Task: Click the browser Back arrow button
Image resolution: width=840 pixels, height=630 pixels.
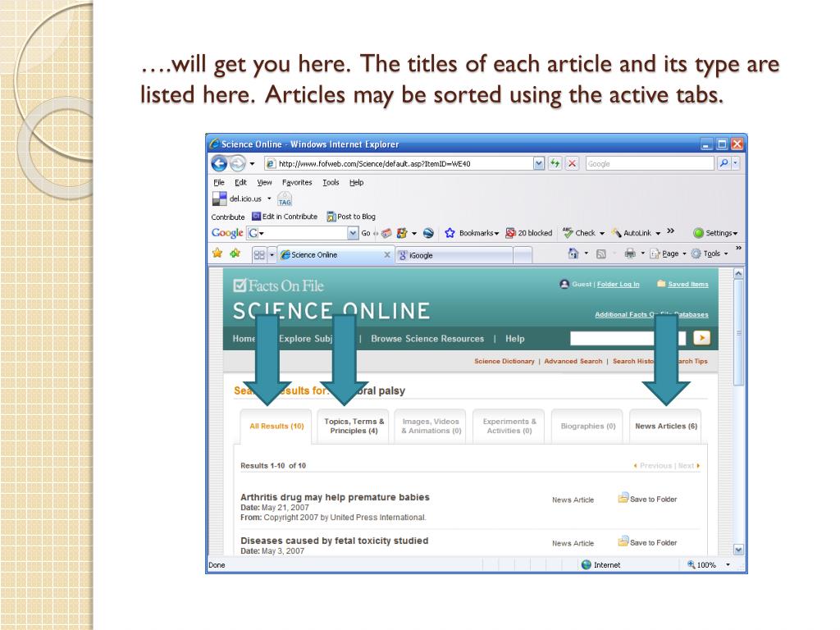Action: click(219, 163)
